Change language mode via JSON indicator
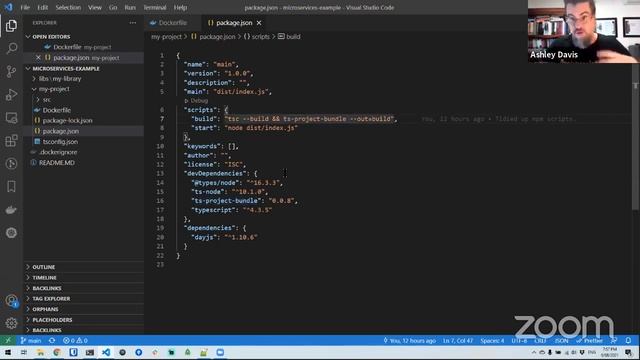 coord(561,340)
